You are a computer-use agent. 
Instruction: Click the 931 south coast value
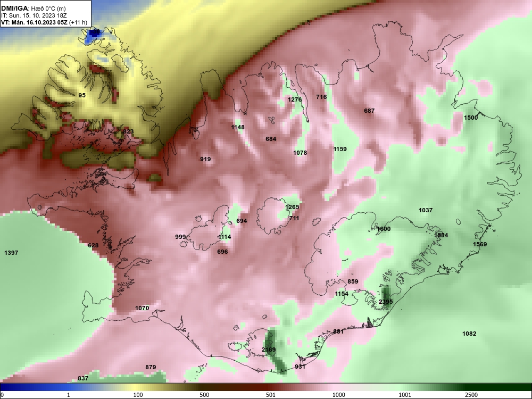tap(300, 367)
